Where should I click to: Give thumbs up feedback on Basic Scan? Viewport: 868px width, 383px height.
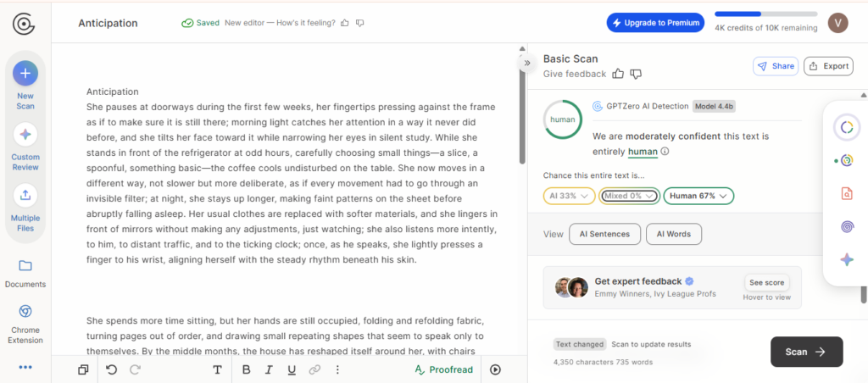click(619, 74)
